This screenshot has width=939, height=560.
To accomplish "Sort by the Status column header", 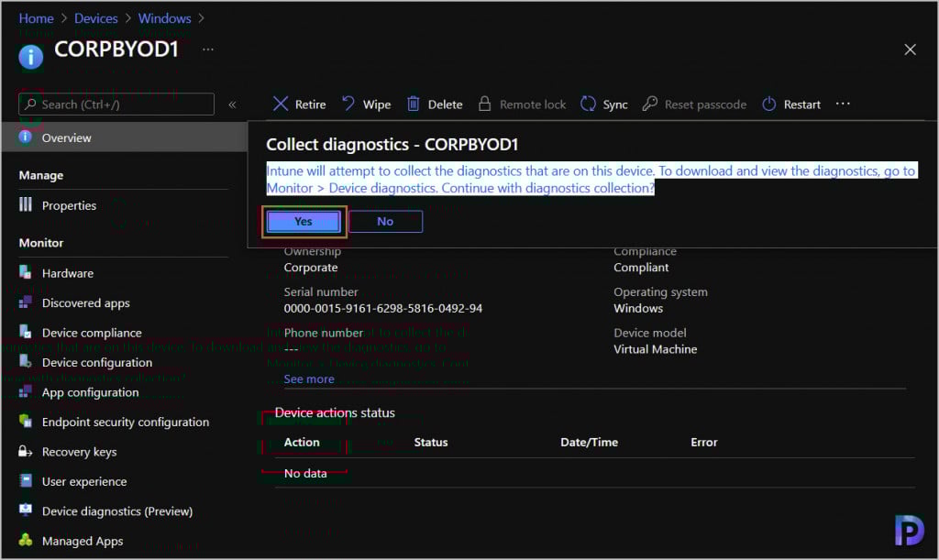I will (431, 442).
